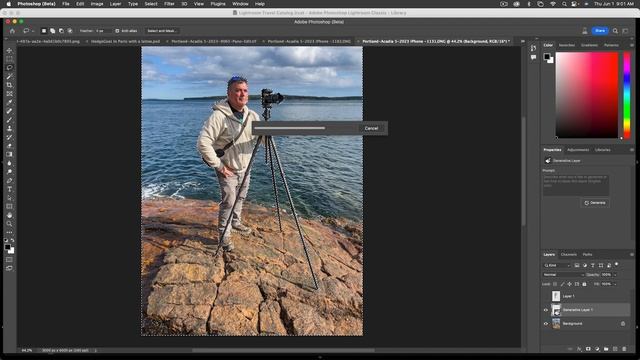Delete layer with the trash icon
This screenshot has width=640, height=360.
624,349
